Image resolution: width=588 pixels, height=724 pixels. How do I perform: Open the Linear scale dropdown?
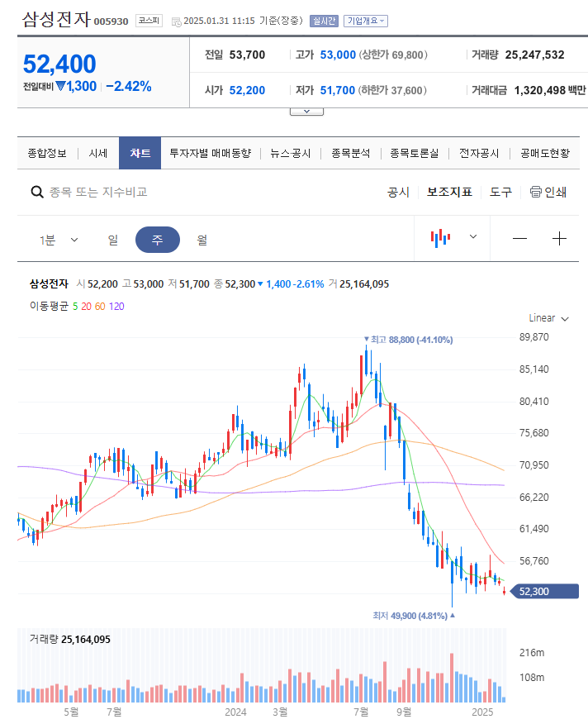point(548,318)
